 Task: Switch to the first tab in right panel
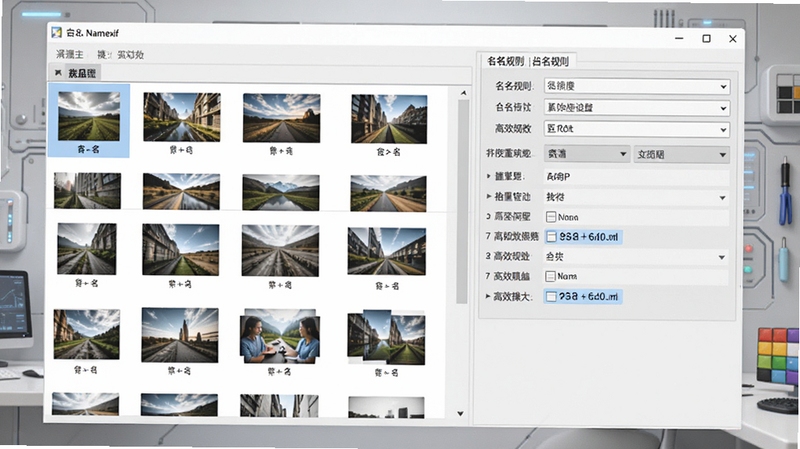(505, 61)
